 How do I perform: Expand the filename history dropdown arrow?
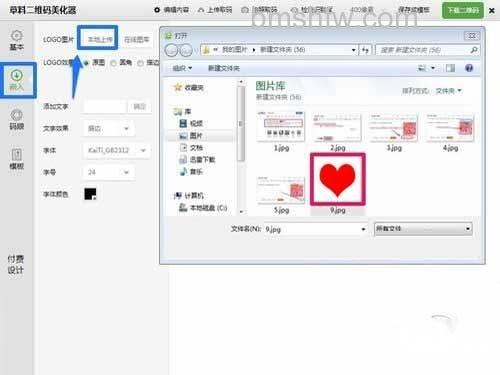click(x=363, y=229)
